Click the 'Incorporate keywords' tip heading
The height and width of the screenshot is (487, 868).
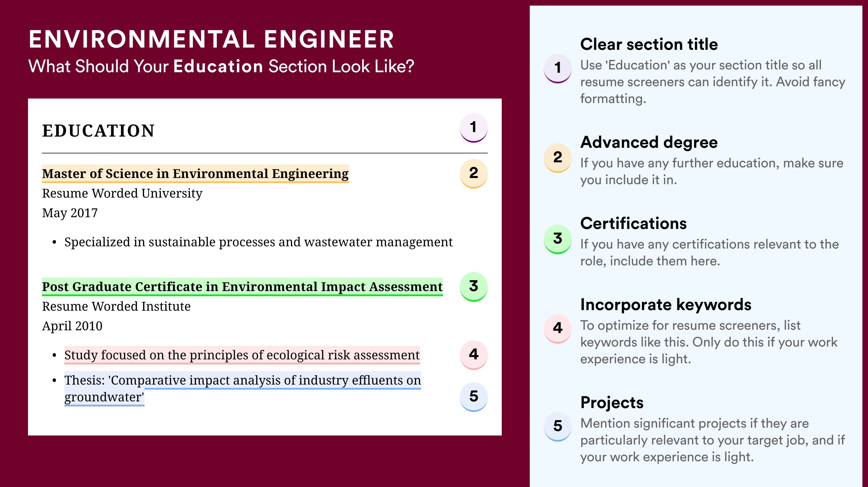coord(666,305)
